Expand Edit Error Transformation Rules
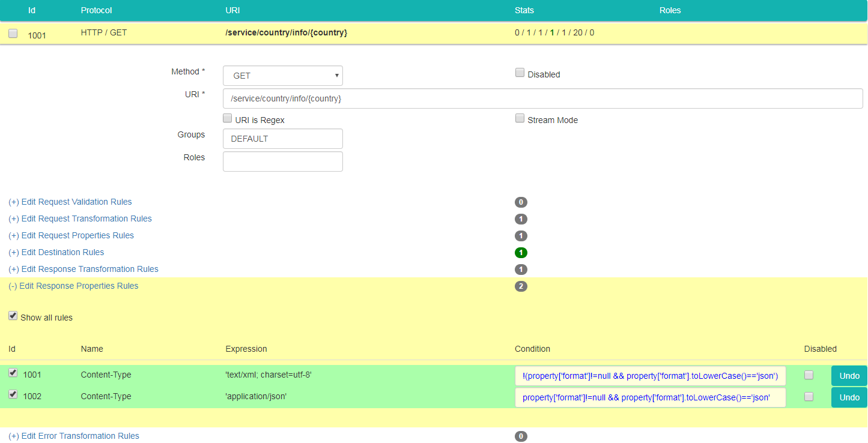The image size is (868, 443). tap(74, 436)
